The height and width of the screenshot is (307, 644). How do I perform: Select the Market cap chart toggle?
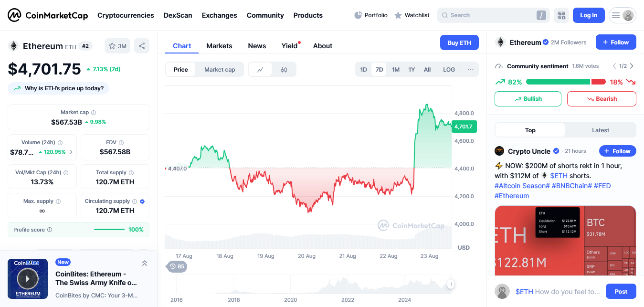coord(220,70)
